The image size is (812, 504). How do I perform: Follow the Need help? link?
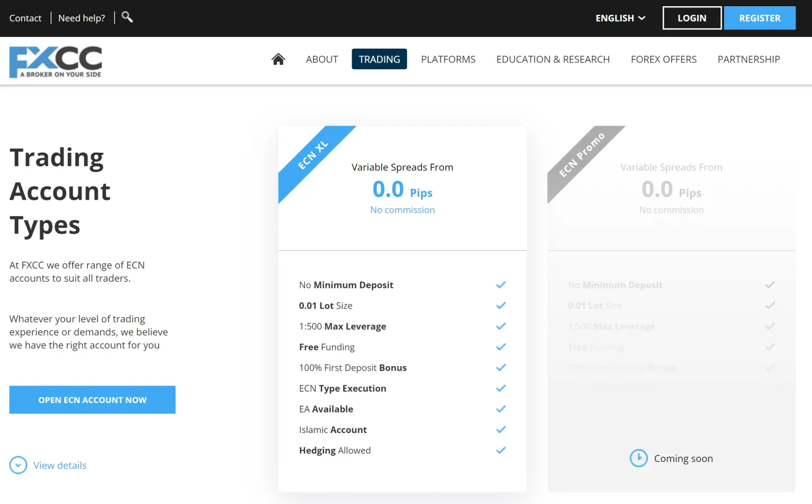(x=82, y=18)
